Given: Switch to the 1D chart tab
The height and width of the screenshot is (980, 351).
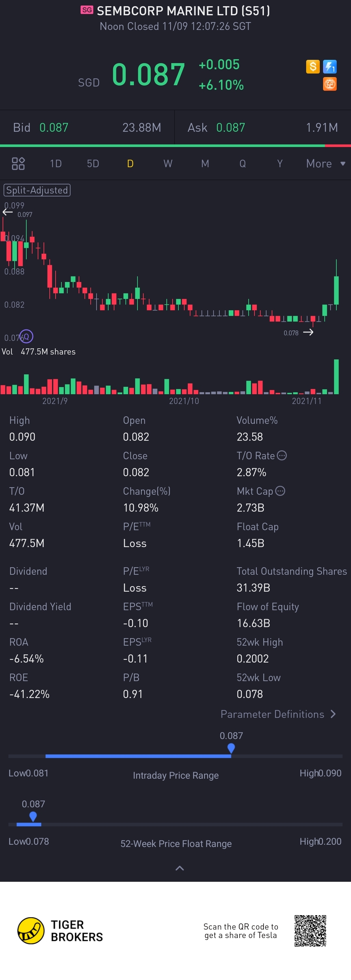Looking at the screenshot, I should click(56, 164).
